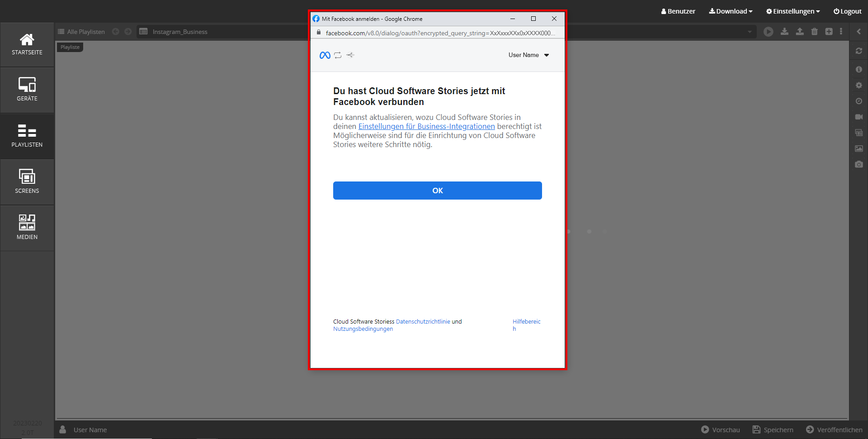Click the play preview icon in toolbar
Screen dimensions: 868x439
click(768, 32)
